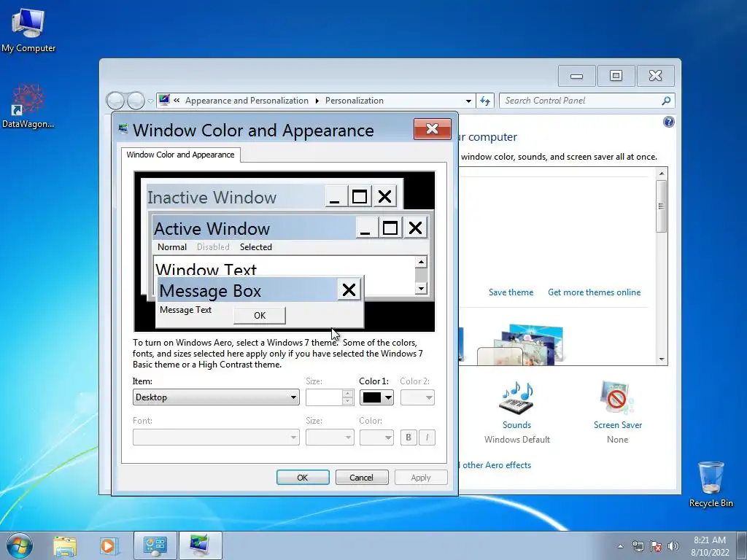Select the Window Color and Appearance tab

[x=181, y=155]
